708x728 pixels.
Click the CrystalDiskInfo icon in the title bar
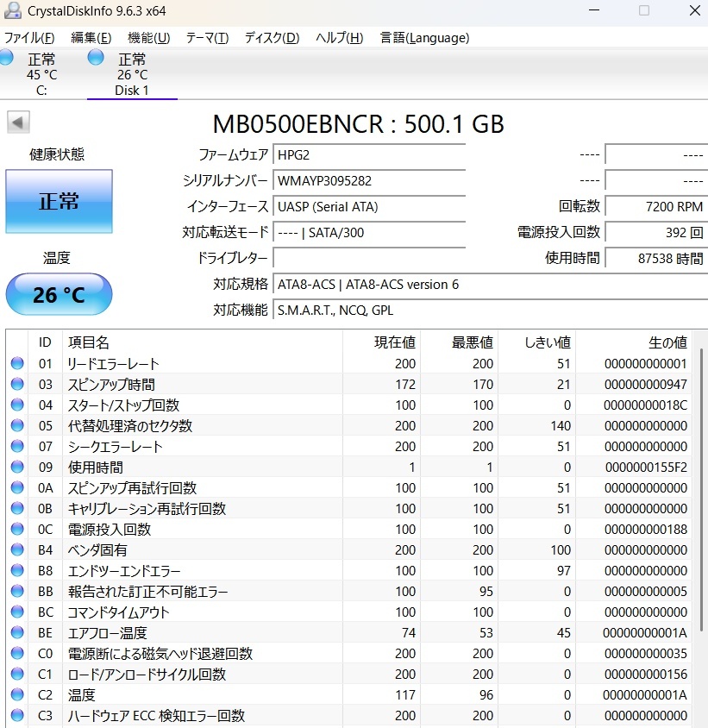coord(12,12)
